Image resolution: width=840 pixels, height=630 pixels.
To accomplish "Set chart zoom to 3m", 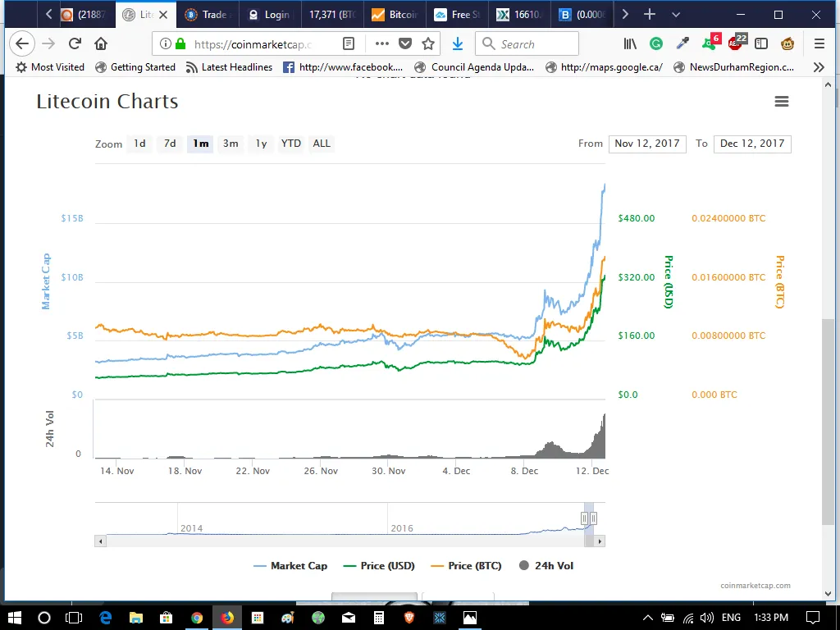I will (231, 144).
